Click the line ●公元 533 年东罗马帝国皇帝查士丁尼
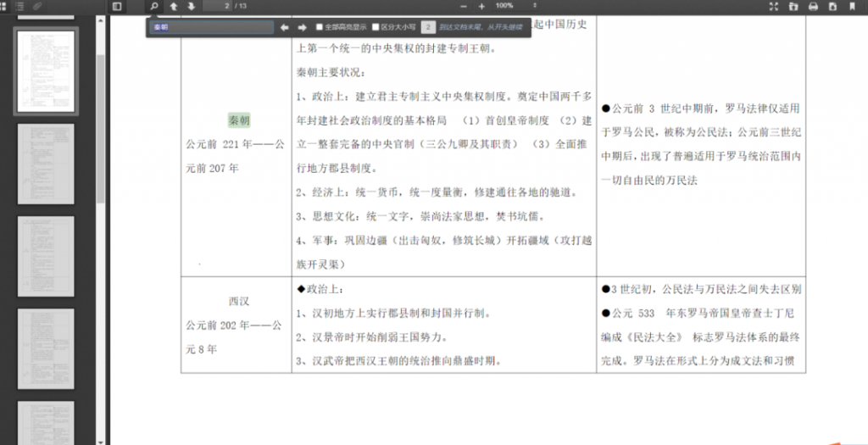This screenshot has width=868, height=445. pos(698,314)
